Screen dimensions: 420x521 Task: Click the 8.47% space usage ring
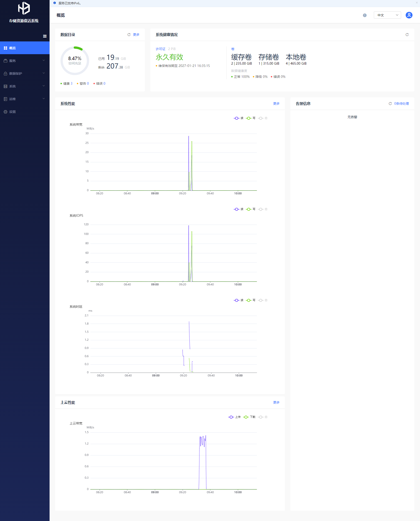[x=75, y=61]
